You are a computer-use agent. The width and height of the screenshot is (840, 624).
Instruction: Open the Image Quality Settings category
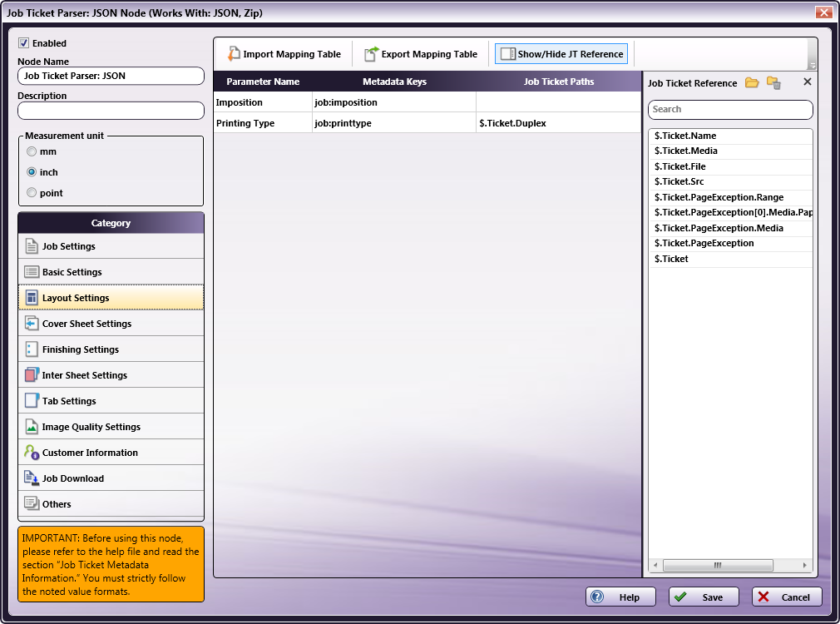click(111, 426)
